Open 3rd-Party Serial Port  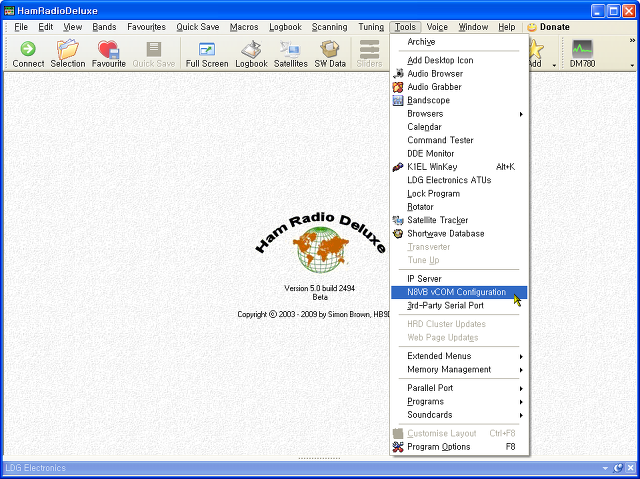pos(459,306)
